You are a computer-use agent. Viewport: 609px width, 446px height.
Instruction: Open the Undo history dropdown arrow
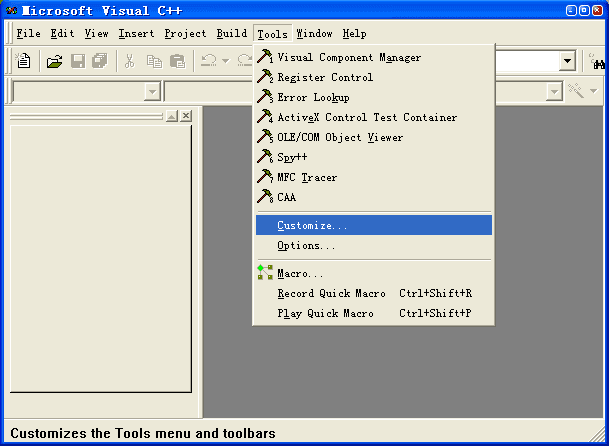click(226, 61)
